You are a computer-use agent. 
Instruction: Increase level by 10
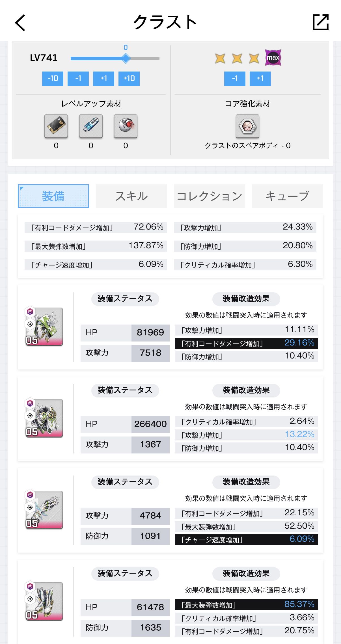coord(129,78)
